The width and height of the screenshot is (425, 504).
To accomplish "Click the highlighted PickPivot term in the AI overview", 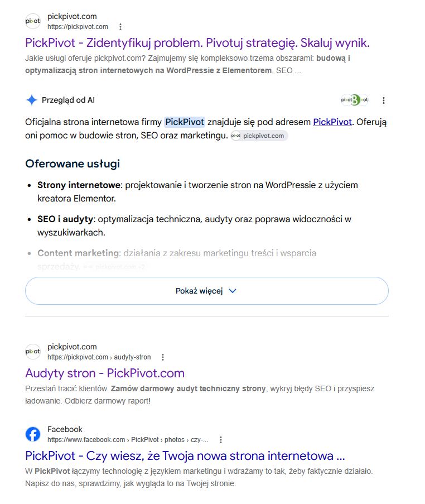I will (185, 122).
